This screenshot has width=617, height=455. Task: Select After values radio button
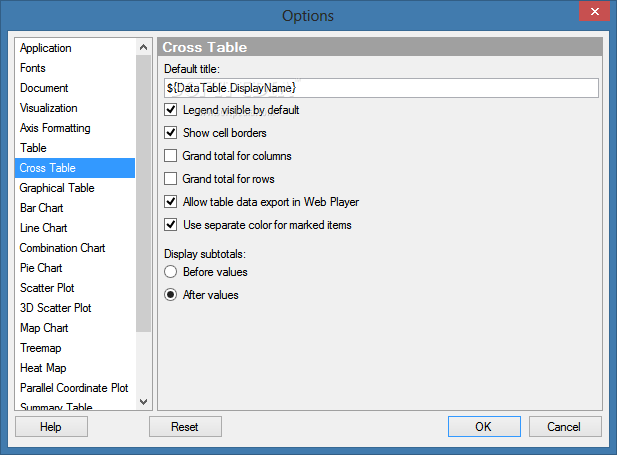pyautogui.click(x=170, y=295)
